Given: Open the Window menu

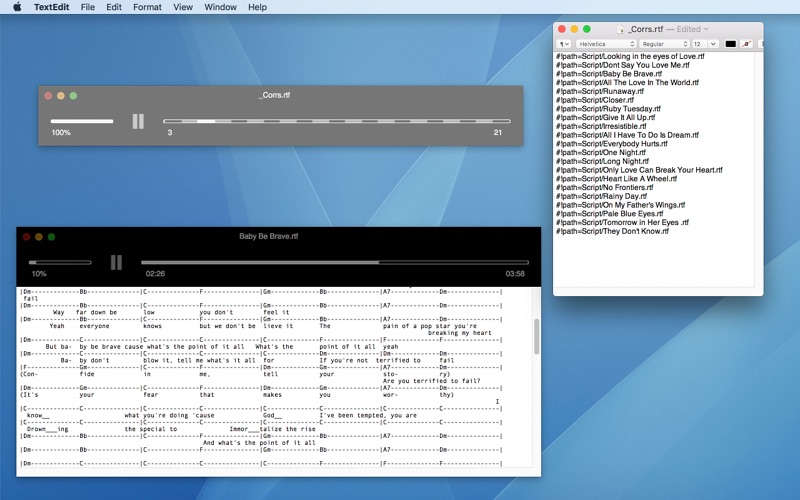Looking at the screenshot, I should click(x=220, y=7).
